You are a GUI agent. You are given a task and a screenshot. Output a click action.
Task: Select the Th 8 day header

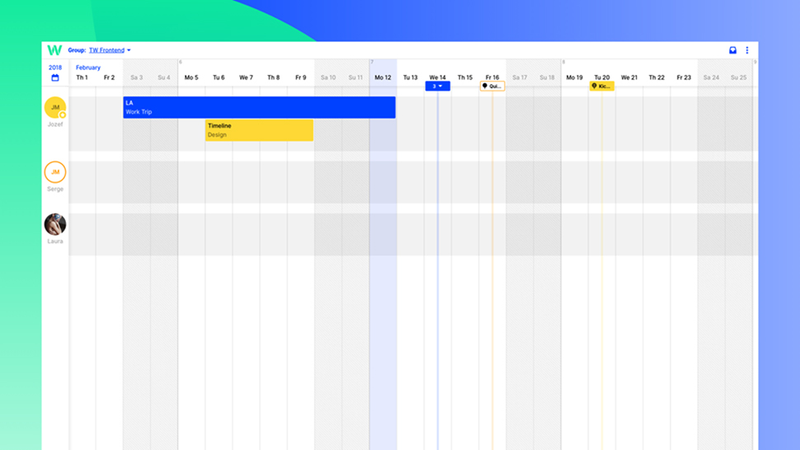[273, 78]
